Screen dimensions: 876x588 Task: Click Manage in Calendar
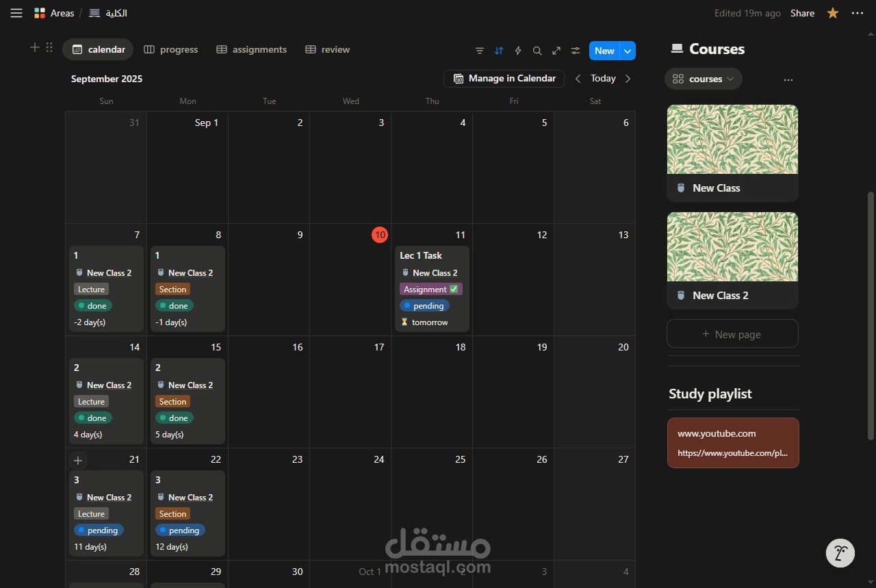point(504,78)
